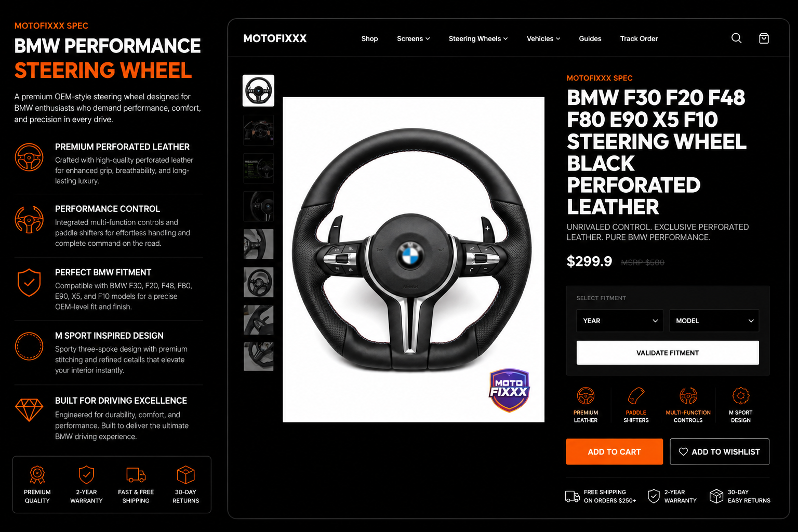This screenshot has width=798, height=532.
Task: Expand the Screens nav menu
Action: click(x=414, y=38)
